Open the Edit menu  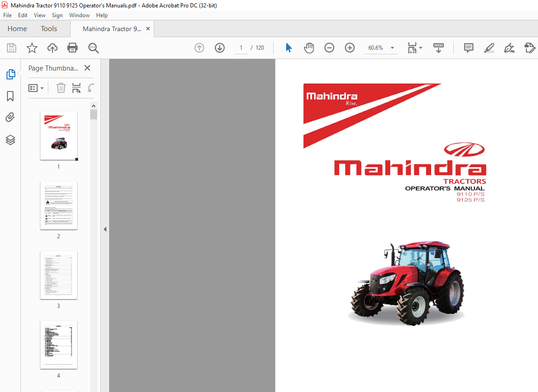23,15
